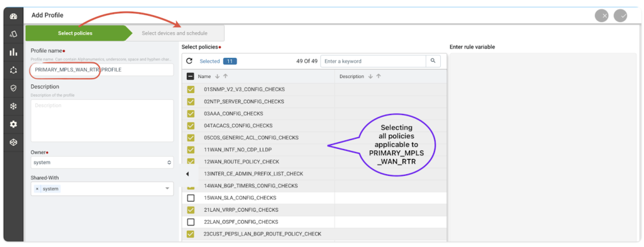Click the keyword search magnifier icon
Viewport: 644px width, 247px height.
point(433,61)
